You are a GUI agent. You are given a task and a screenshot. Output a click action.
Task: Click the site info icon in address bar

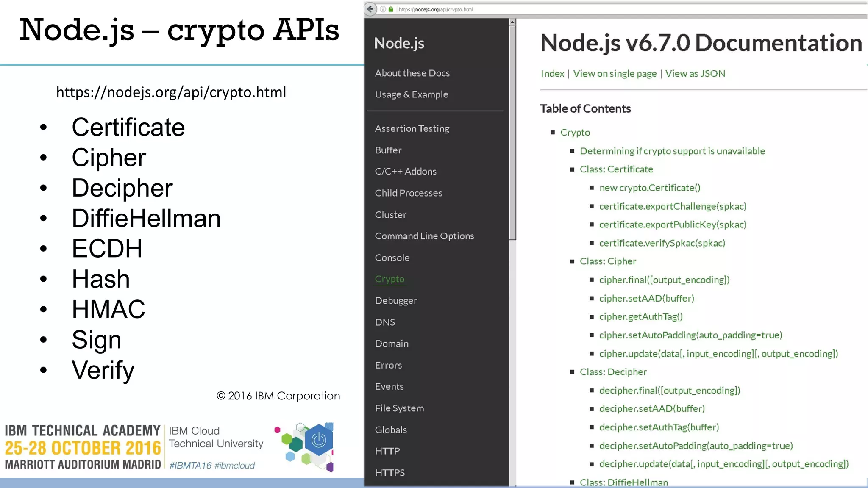383,9
